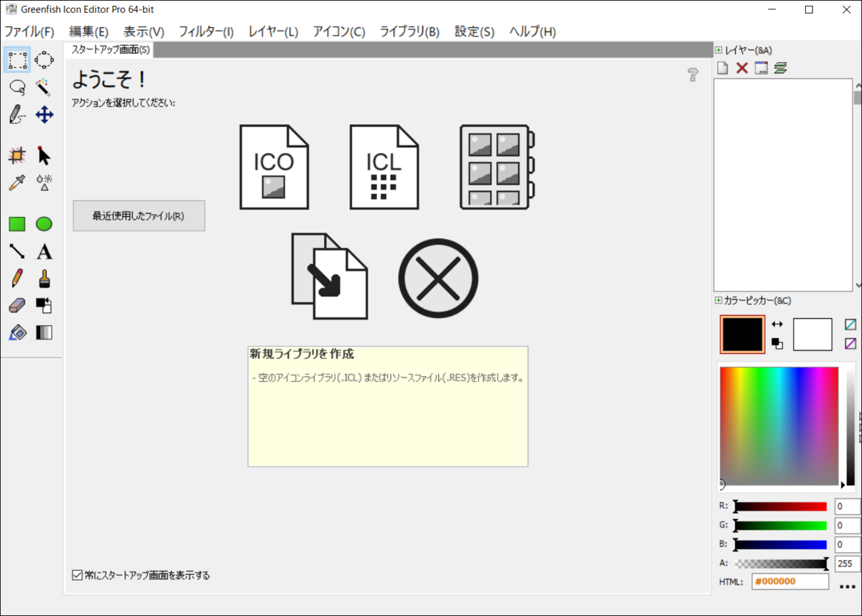Open recently used files via 最近使用したファイル button
Image resolution: width=862 pixels, height=616 pixels.
[139, 215]
